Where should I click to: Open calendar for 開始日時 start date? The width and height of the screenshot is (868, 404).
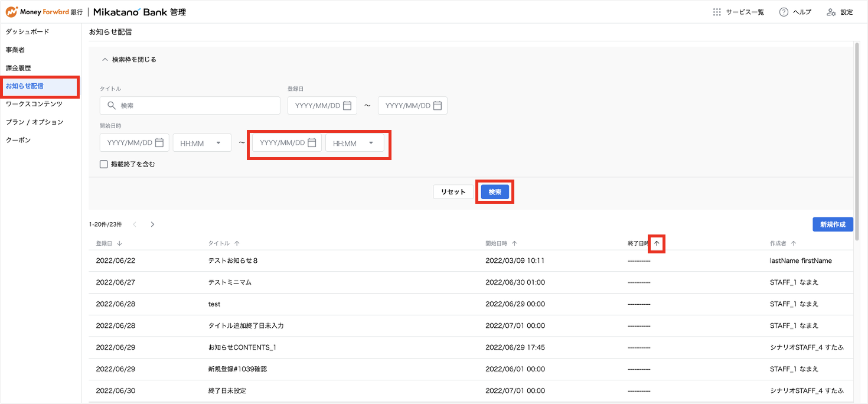click(x=159, y=143)
